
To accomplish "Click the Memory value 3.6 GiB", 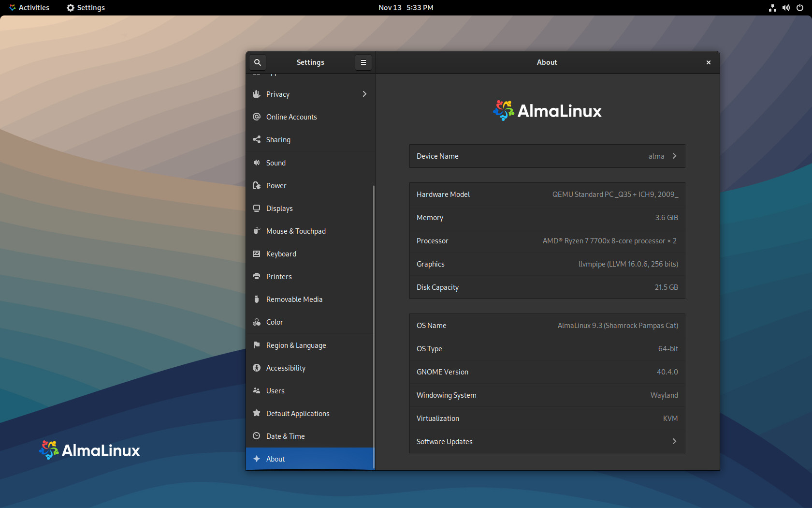I will click(667, 218).
